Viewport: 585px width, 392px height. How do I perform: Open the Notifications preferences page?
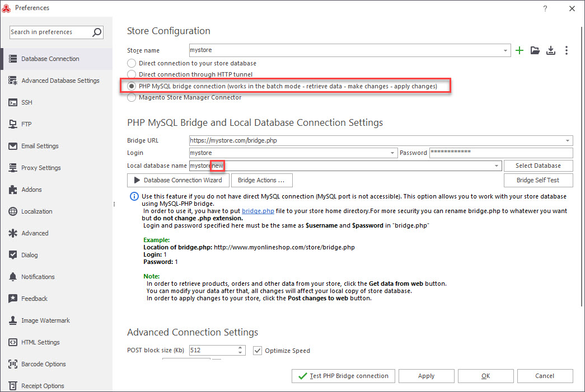[57, 276]
